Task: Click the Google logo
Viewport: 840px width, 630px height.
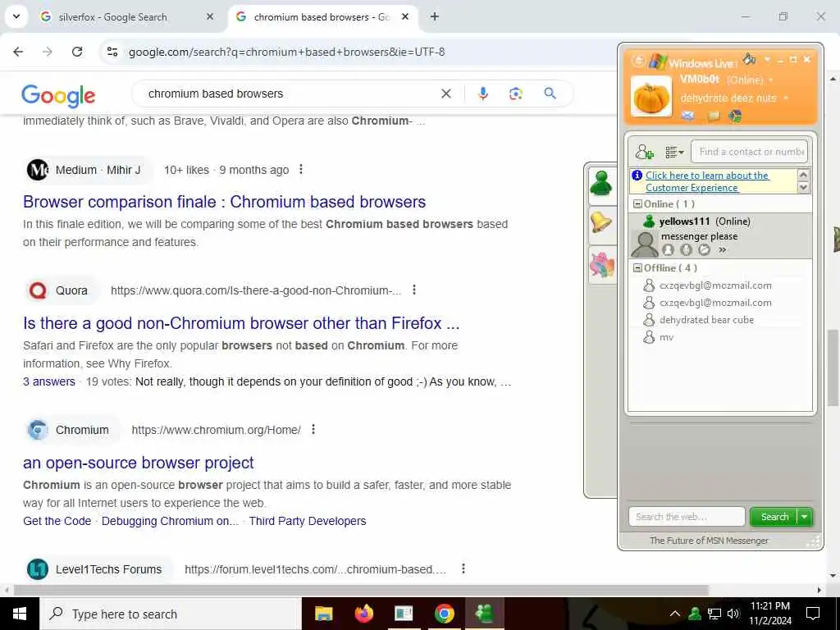Action: (58, 95)
